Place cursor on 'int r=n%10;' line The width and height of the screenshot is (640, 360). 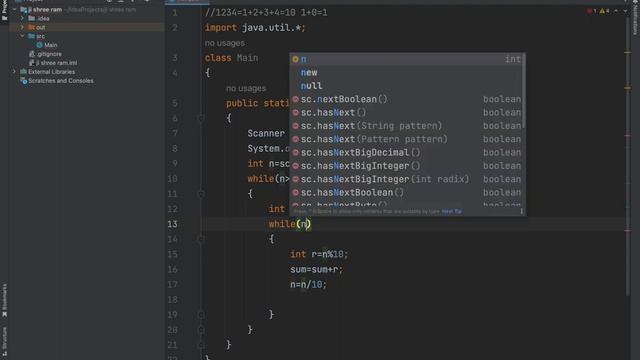(319, 254)
